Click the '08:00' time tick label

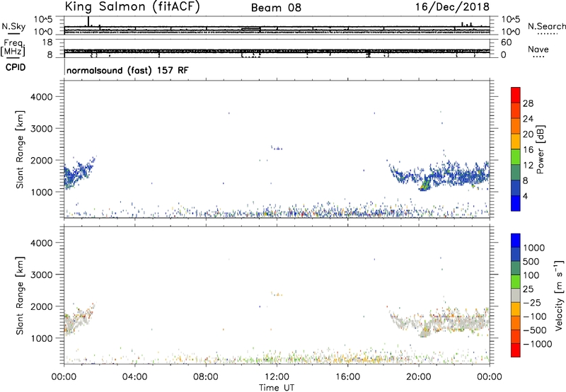(x=206, y=377)
